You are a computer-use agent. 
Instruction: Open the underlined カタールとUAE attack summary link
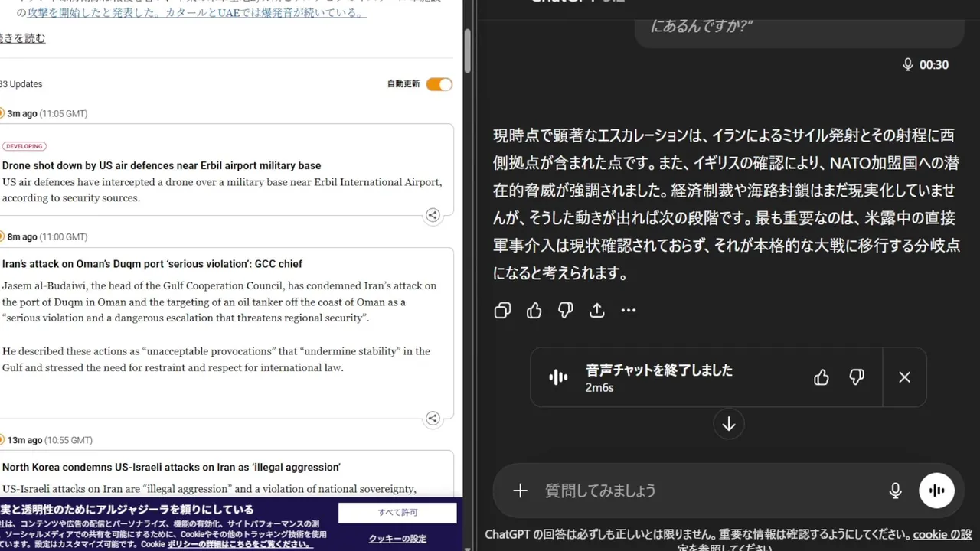197,12
